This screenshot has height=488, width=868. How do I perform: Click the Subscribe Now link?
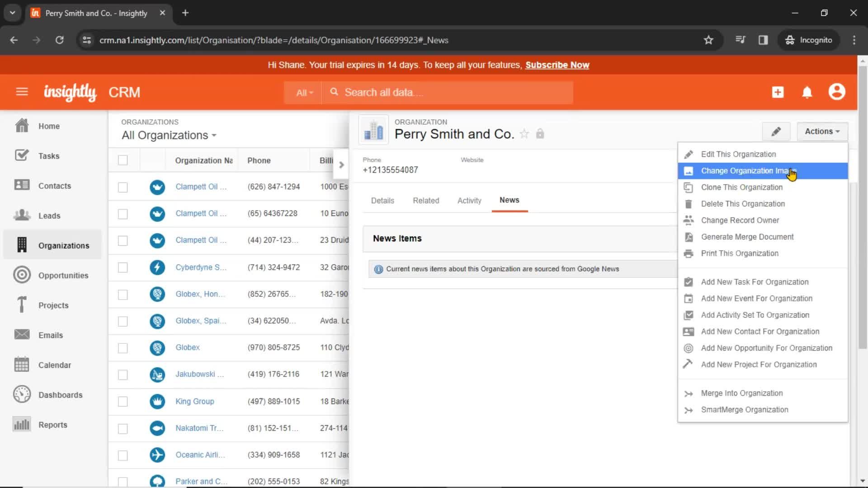point(557,65)
